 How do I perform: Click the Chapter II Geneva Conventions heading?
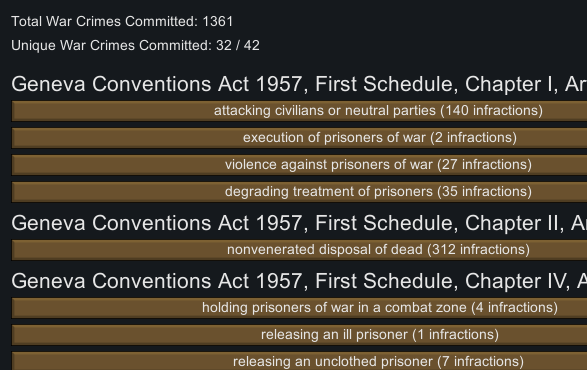(x=299, y=223)
